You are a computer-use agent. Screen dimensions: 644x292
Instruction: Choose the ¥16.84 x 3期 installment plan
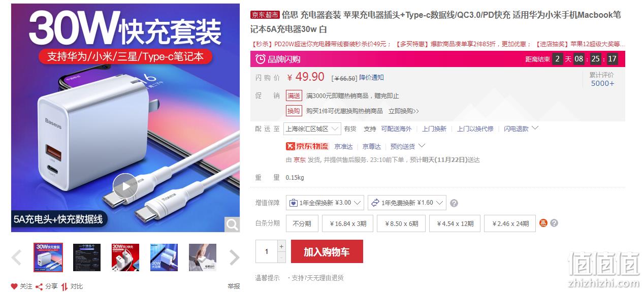coord(348,223)
